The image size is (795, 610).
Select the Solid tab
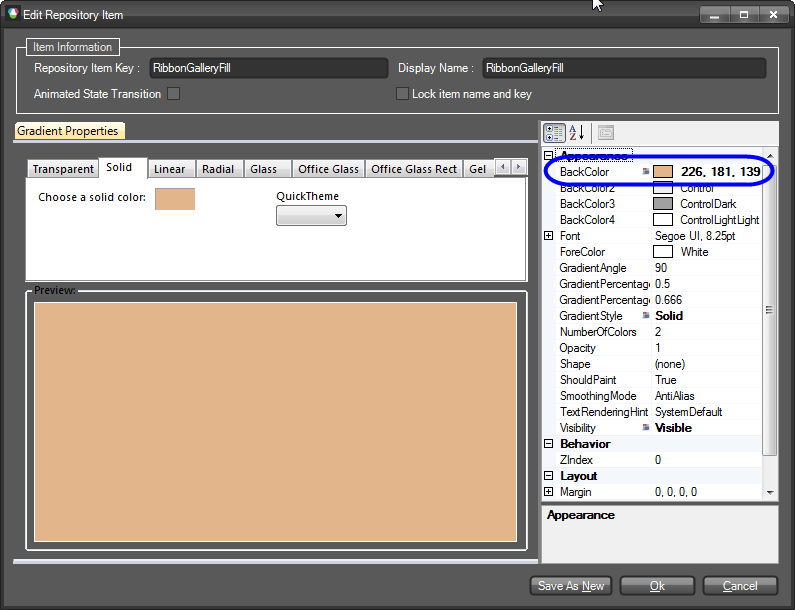click(x=123, y=167)
